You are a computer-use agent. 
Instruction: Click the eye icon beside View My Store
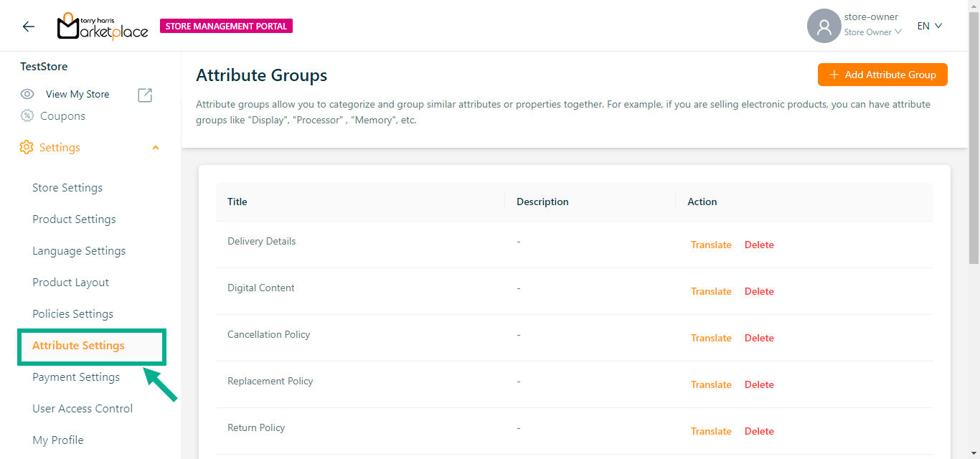click(x=27, y=94)
